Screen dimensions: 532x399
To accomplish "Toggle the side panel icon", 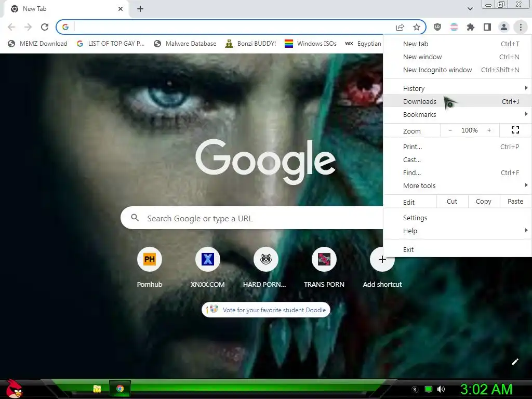I will 487,27.
